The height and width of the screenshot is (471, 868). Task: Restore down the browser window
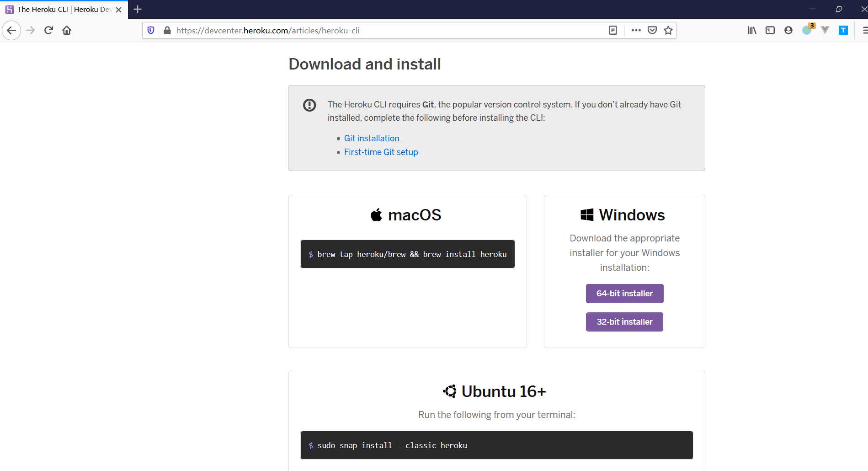coord(838,9)
